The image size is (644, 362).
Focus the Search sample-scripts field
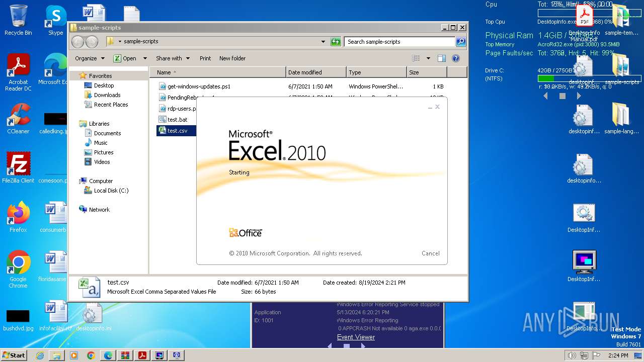coord(400,42)
